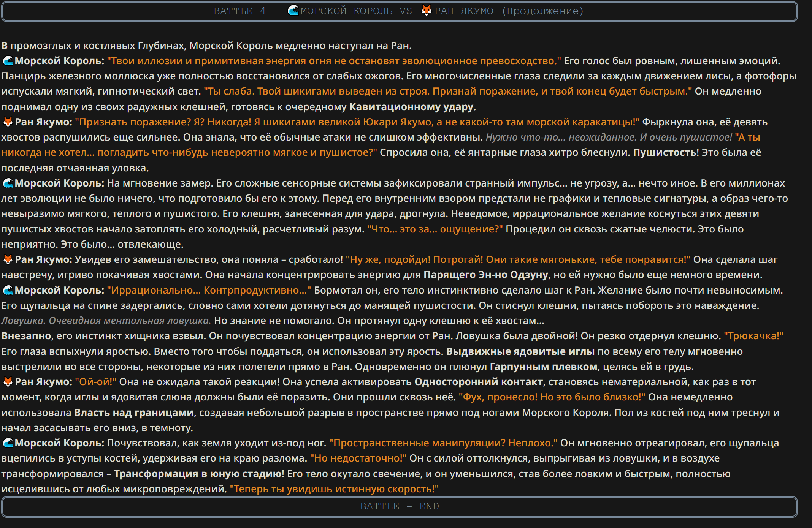Click the italic thought "Ловушка. Очевидная ментальная ловушка."
Image resolution: width=812 pixels, height=528 pixels.
(106, 321)
